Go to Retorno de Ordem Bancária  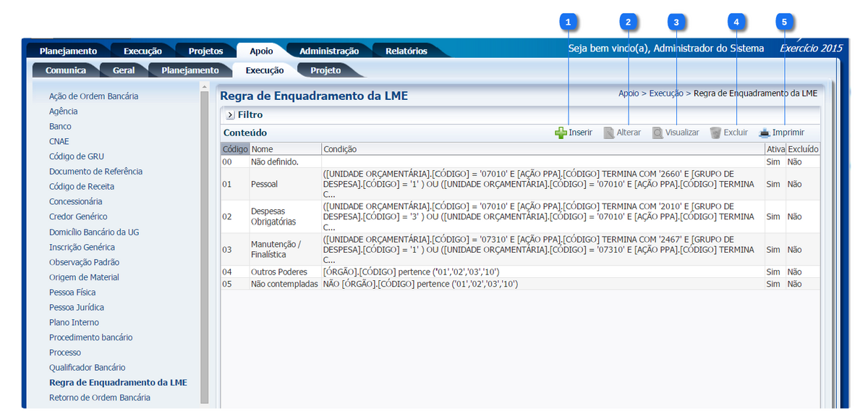(x=99, y=398)
